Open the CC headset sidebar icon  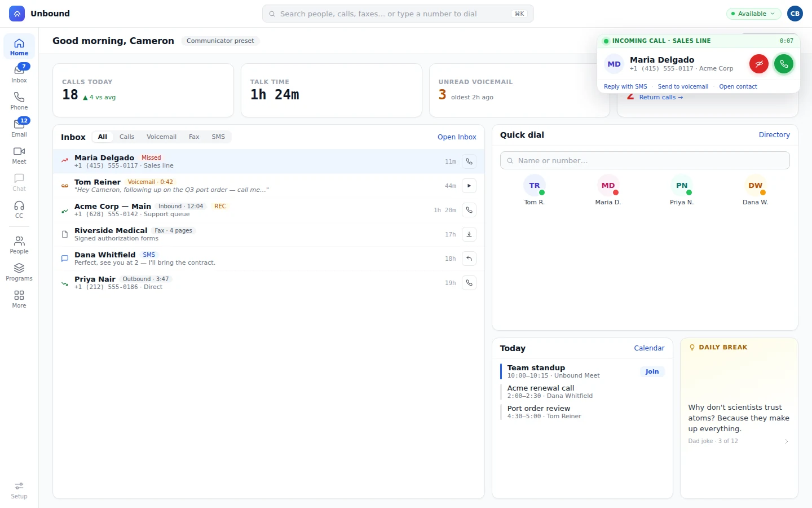[19, 209]
